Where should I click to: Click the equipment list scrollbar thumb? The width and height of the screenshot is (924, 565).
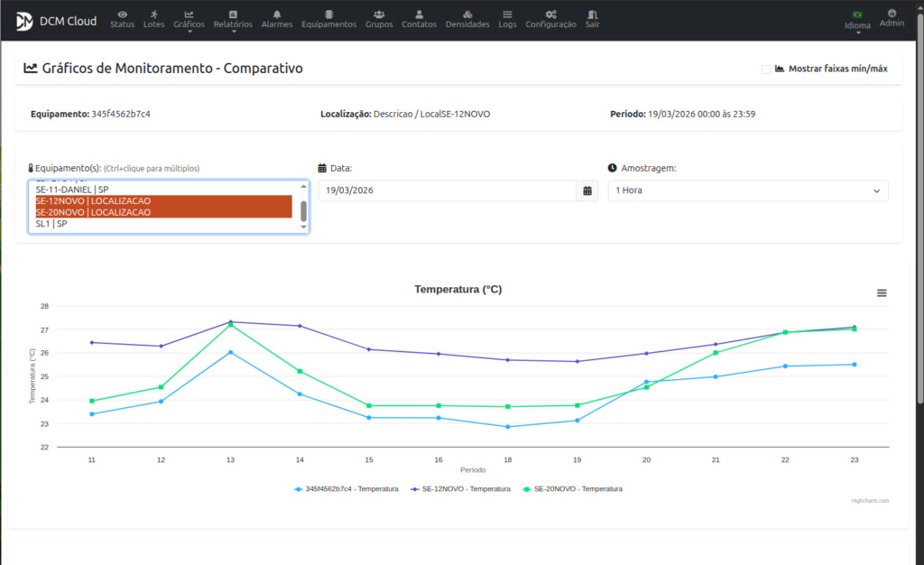[303, 210]
